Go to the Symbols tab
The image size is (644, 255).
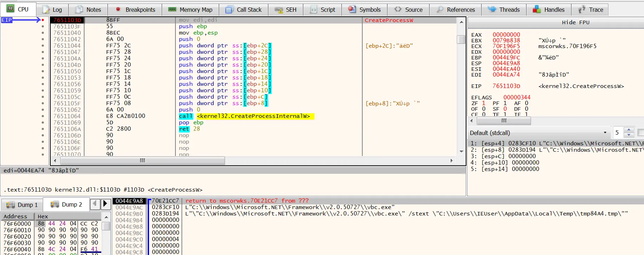(x=364, y=10)
